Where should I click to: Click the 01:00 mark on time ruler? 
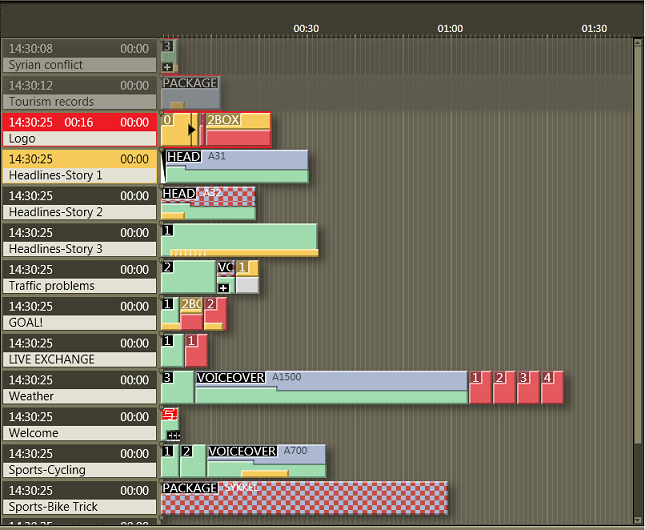click(450, 28)
